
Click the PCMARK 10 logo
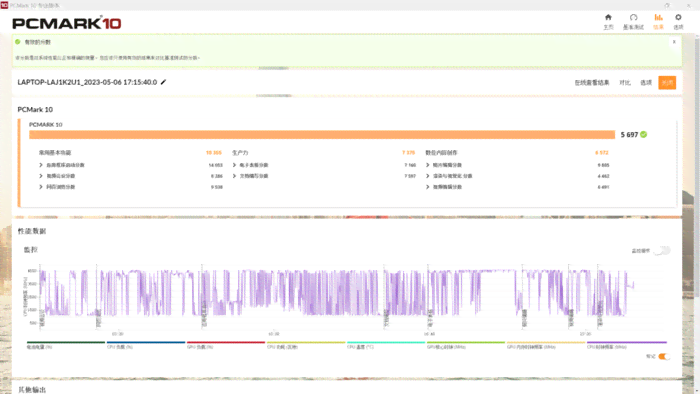(x=67, y=23)
